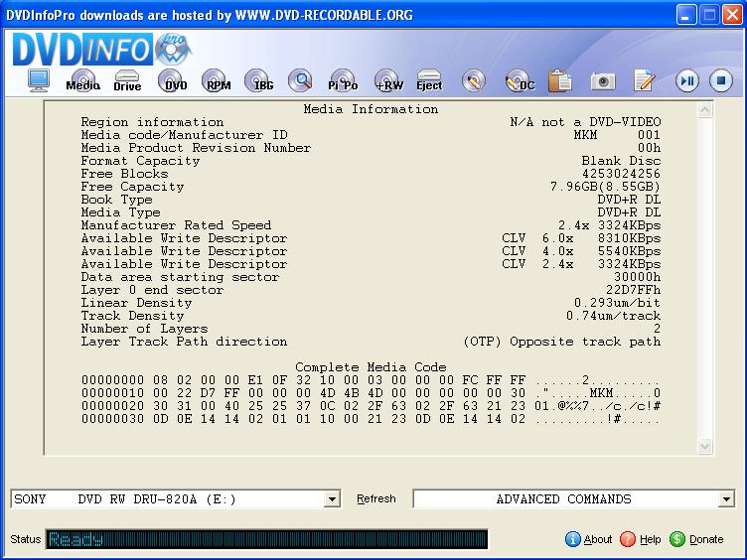Click the stop round button
This screenshot has width=747, height=560.
pos(721,80)
